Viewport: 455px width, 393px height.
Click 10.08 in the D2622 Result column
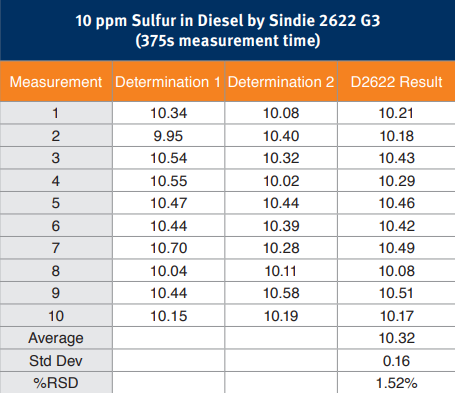point(397,271)
